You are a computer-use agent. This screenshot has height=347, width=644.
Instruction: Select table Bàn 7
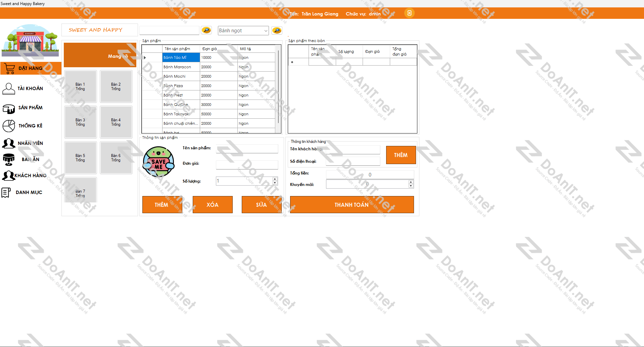[x=81, y=190]
